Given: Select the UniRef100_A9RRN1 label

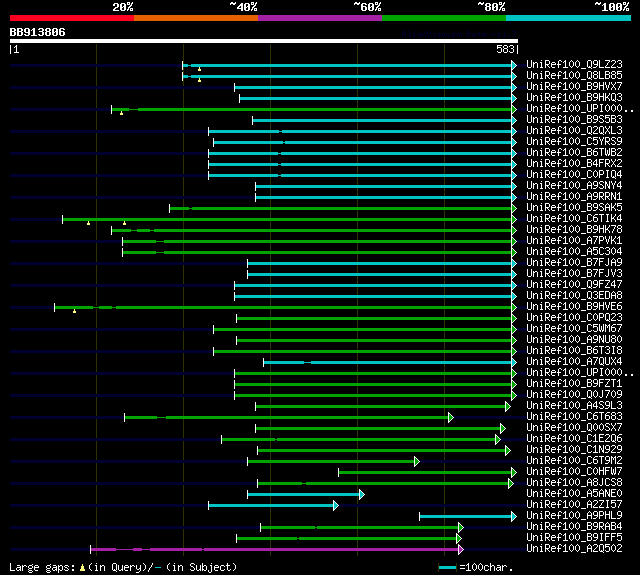Looking at the screenshot, I should pyautogui.click(x=574, y=196).
